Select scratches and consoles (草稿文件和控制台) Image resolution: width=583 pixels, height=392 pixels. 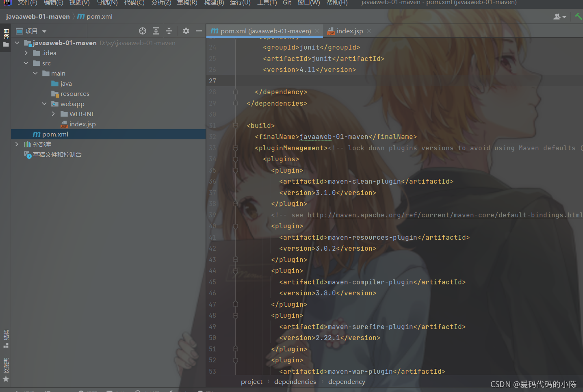pyautogui.click(x=53, y=154)
